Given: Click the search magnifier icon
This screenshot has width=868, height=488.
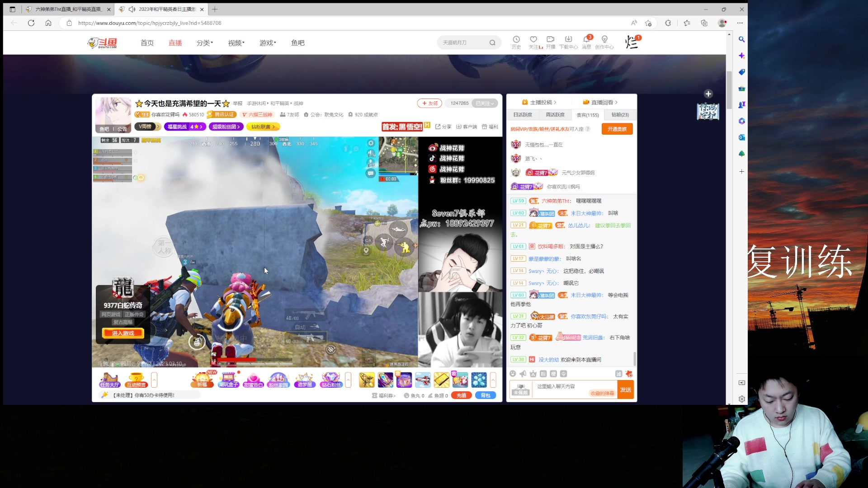Looking at the screenshot, I should click(492, 42).
